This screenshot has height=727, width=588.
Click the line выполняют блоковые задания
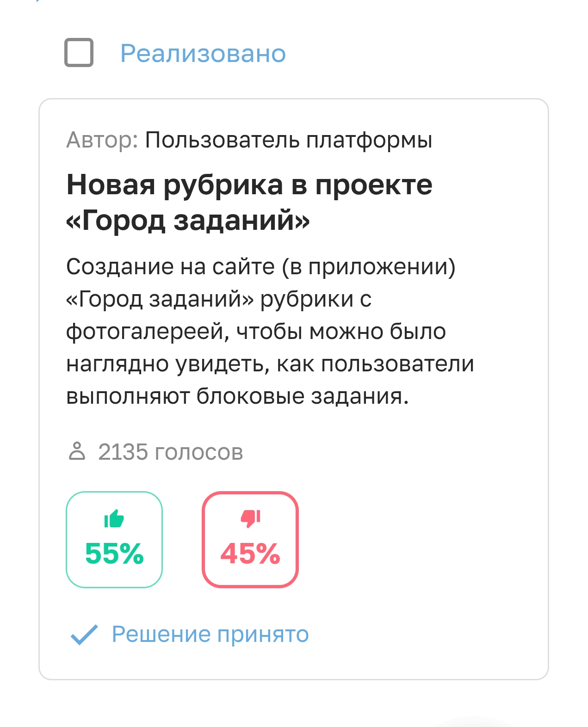pos(238,396)
